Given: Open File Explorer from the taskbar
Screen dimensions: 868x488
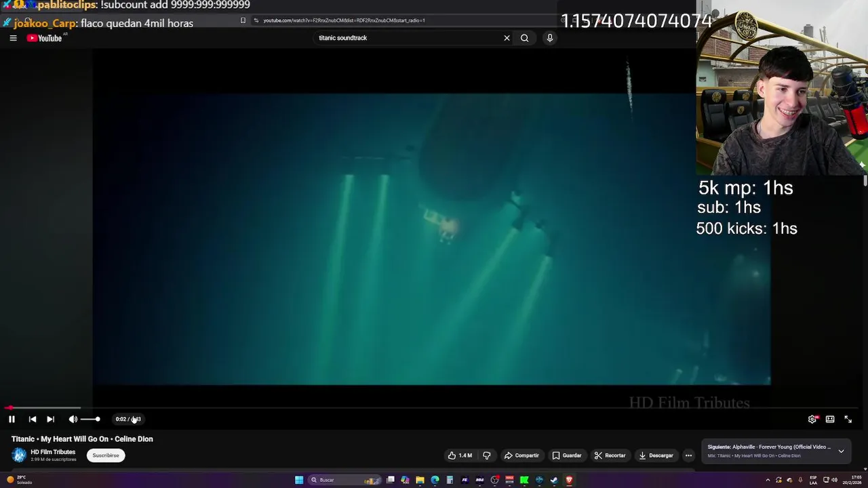Looking at the screenshot, I should click(x=420, y=480).
